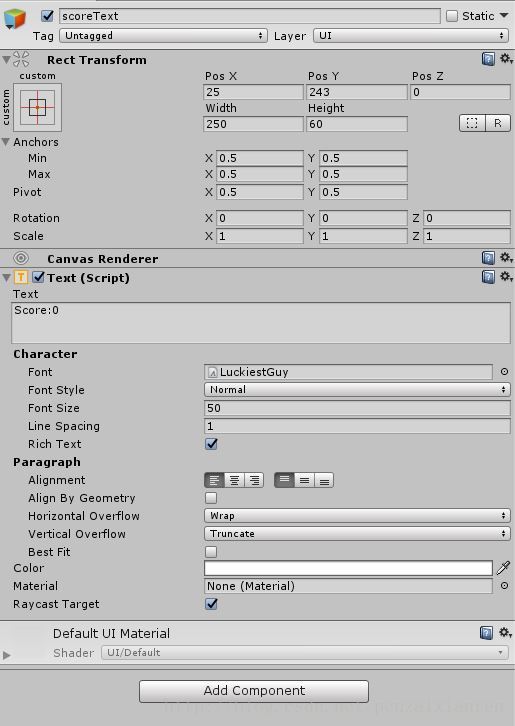Click the Pos X field
Viewport: 515px width, 726px height.
[x=253, y=92]
